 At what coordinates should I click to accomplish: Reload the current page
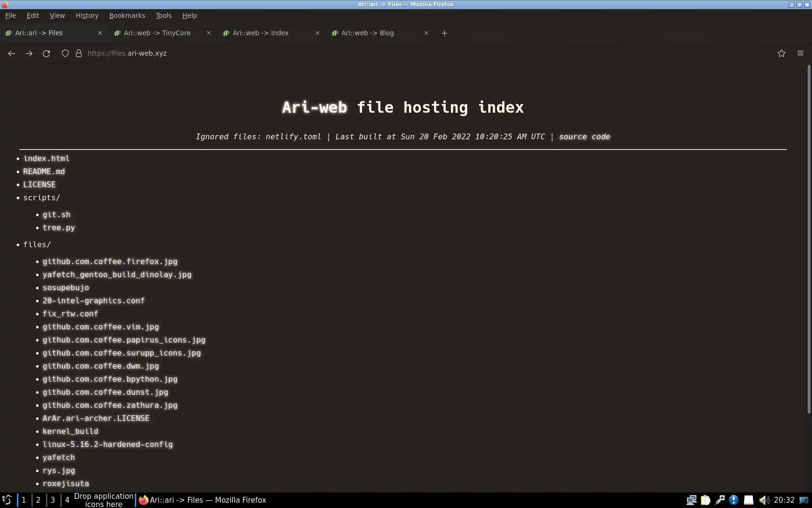[46, 53]
